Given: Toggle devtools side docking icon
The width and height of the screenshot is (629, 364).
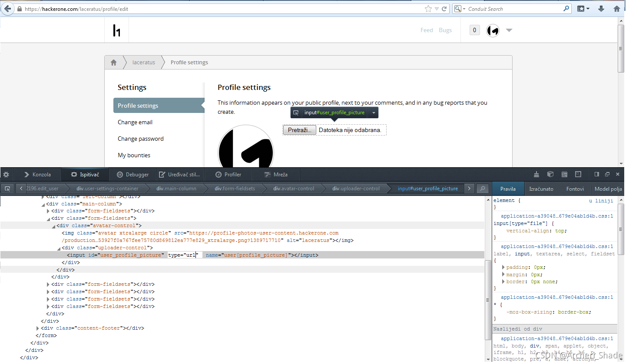Looking at the screenshot, I should tap(597, 174).
